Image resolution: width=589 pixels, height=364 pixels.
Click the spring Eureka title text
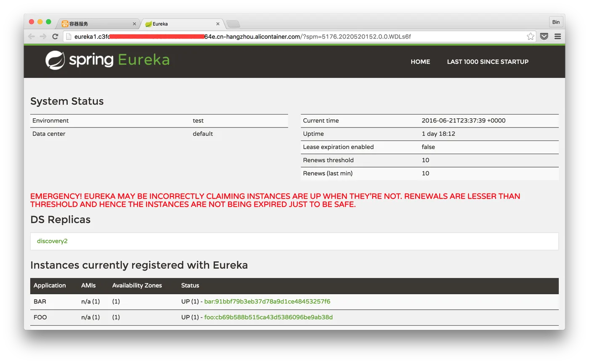click(119, 60)
